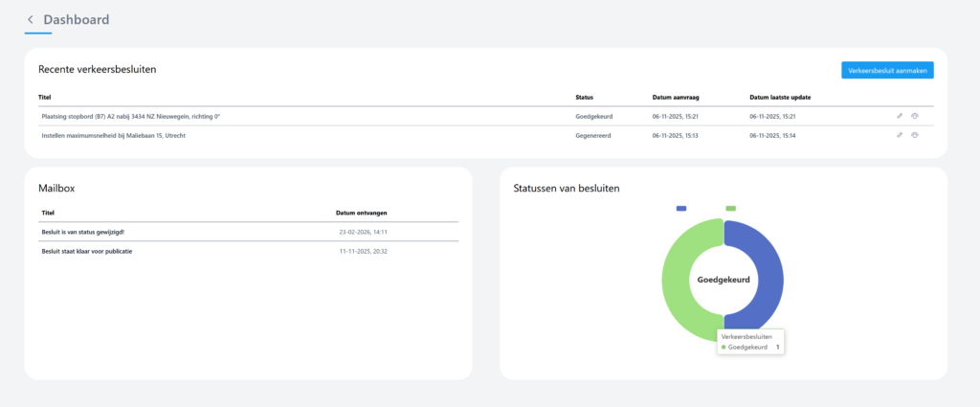The image size is (980, 407).
Task: Toggle the green legend swatch in the chart
Action: (x=730, y=208)
